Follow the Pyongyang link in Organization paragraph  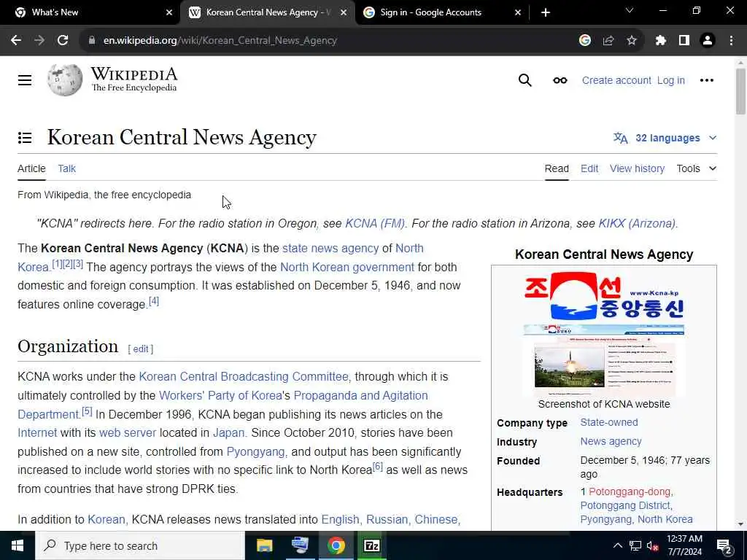click(255, 451)
